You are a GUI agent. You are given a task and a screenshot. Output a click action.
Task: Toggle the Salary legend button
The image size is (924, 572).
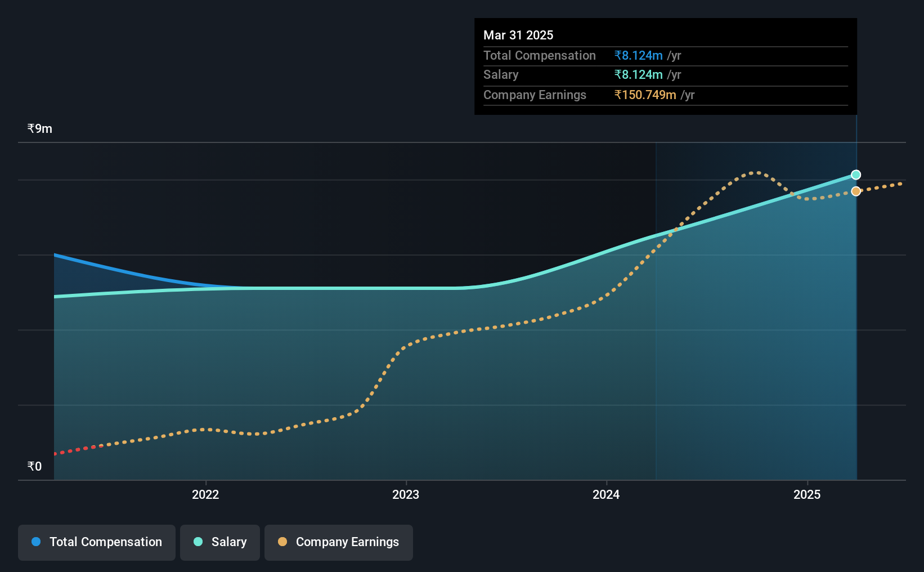(x=220, y=542)
